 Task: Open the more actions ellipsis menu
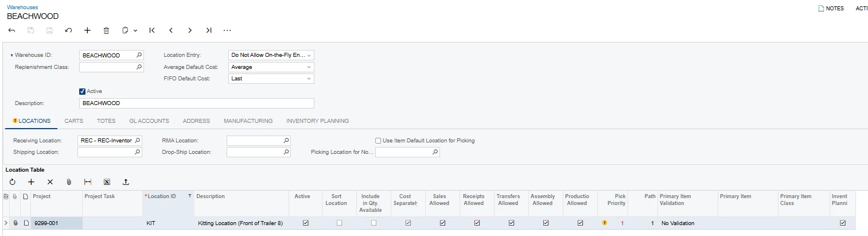(x=227, y=30)
